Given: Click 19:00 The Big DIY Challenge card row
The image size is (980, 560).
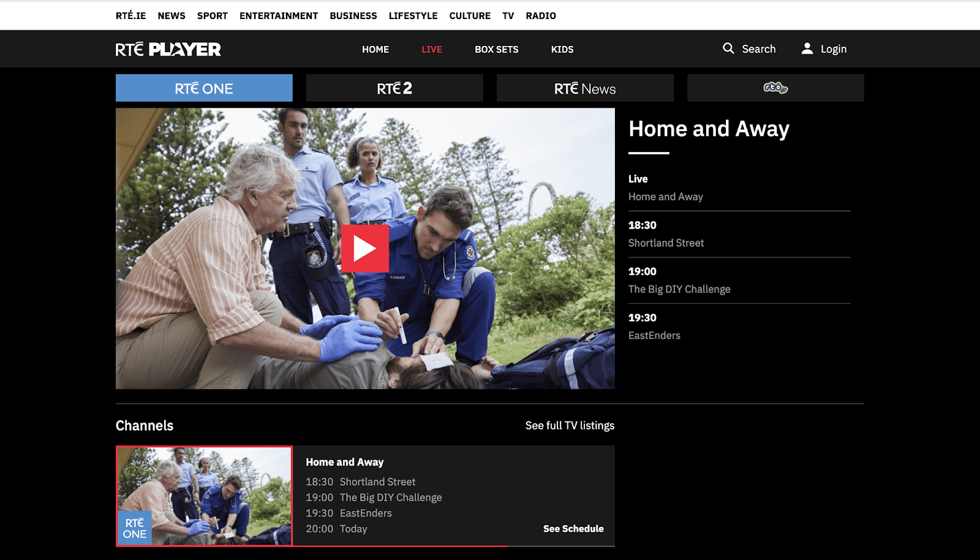Looking at the screenshot, I should tap(374, 498).
